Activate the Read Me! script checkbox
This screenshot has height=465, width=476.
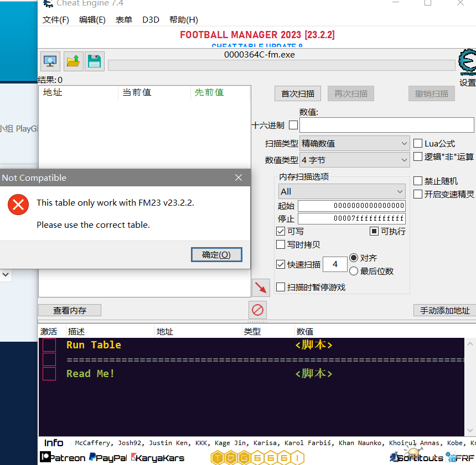pos(49,373)
